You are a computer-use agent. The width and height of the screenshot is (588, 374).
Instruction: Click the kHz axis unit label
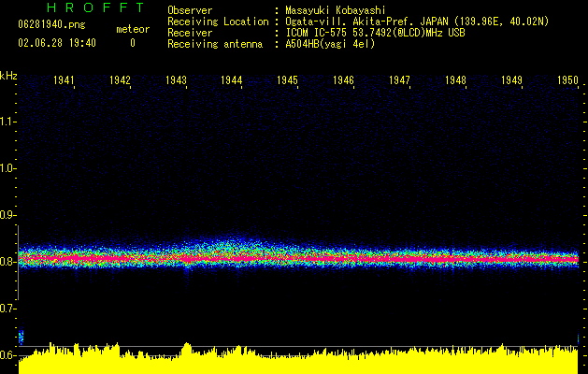pos(8,75)
